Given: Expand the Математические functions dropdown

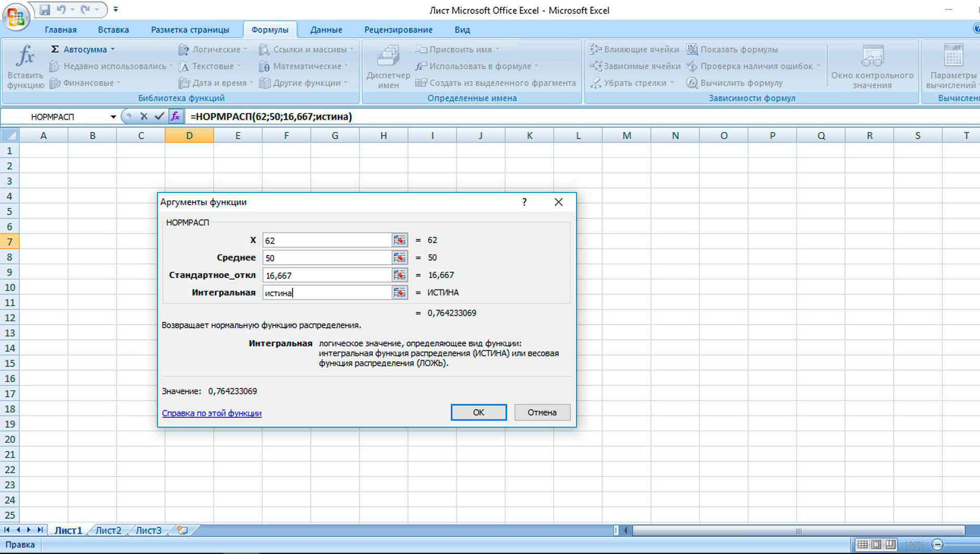Looking at the screenshot, I should pyautogui.click(x=346, y=66).
